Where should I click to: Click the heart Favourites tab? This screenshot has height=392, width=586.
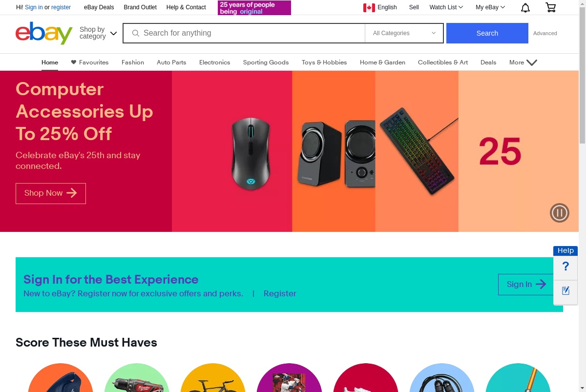click(90, 62)
